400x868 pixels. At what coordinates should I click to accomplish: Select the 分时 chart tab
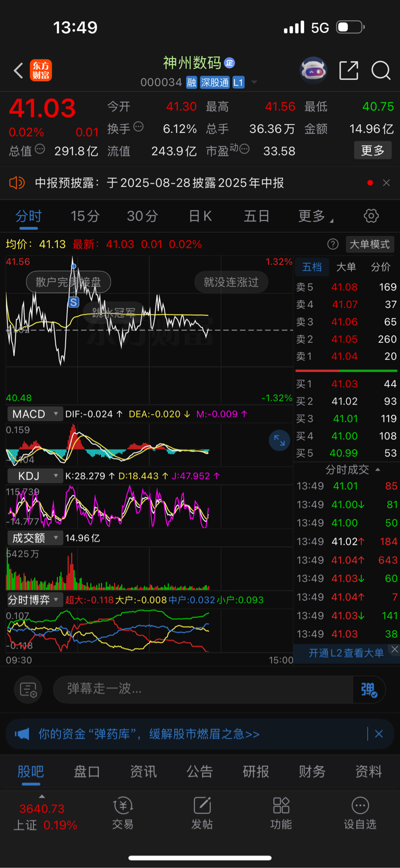(29, 216)
